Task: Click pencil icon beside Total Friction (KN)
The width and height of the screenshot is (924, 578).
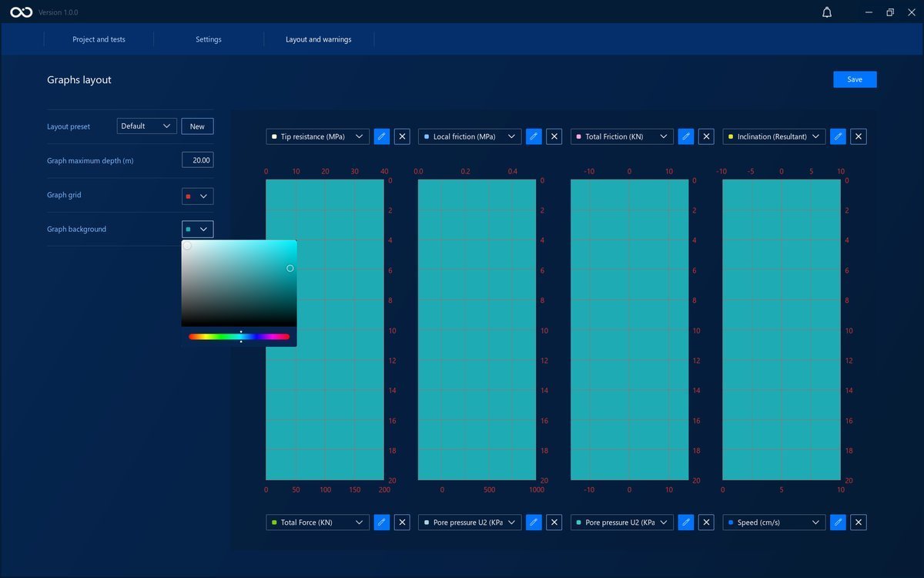Action: (x=686, y=136)
